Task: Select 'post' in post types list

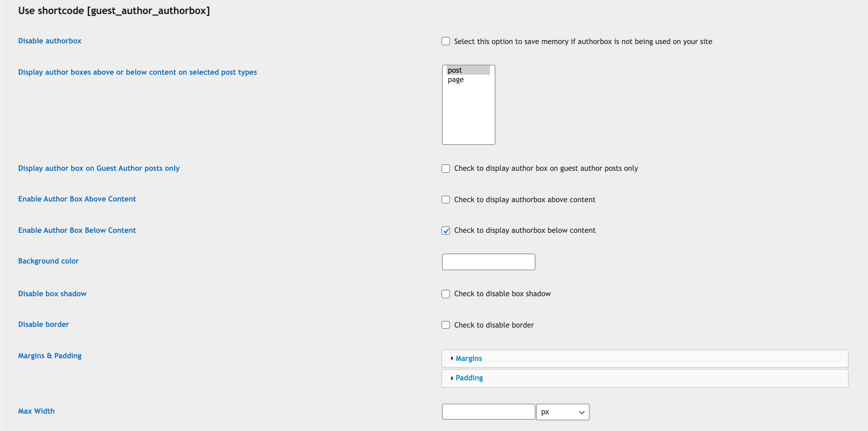Action: pyautogui.click(x=468, y=70)
